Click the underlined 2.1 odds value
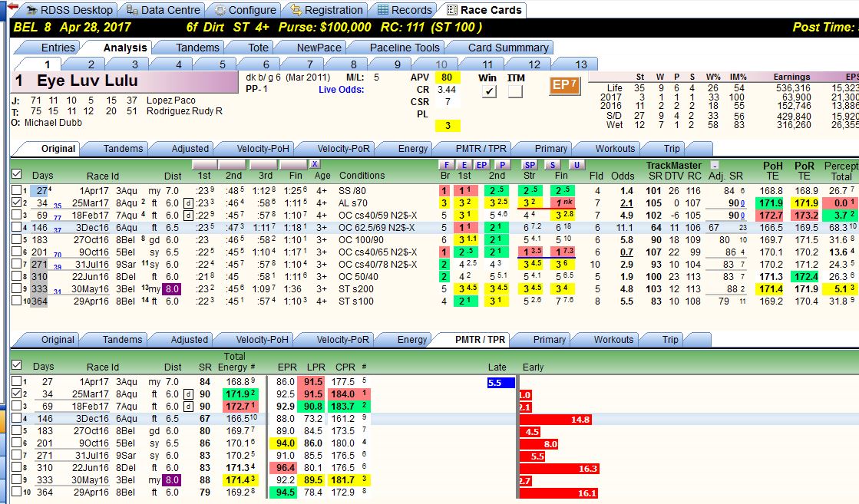 [626, 203]
